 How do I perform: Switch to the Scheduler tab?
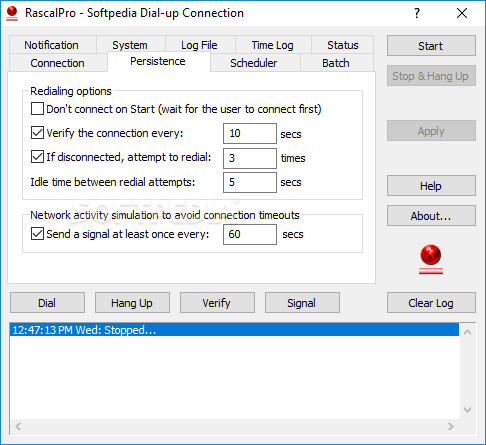(x=254, y=63)
